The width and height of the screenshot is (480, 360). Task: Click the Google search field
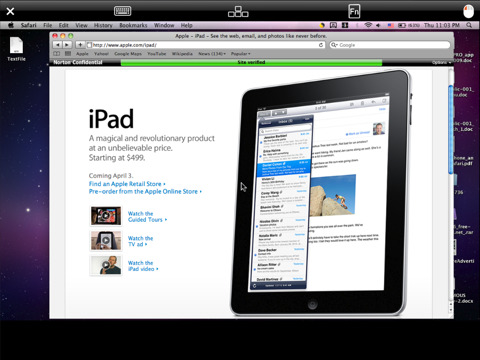[x=390, y=45]
